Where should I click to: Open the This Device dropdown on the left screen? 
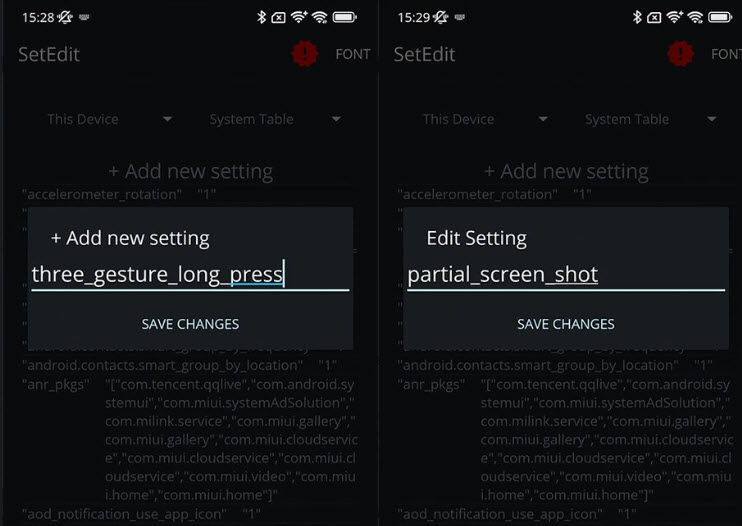[109, 119]
